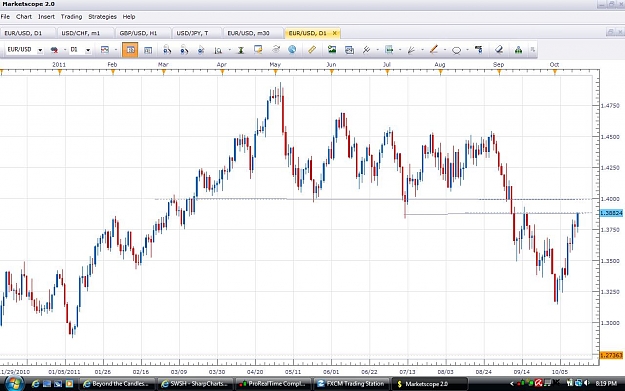Click the first zoom magnifier icon
This screenshot has height=391, width=625.
(167, 50)
